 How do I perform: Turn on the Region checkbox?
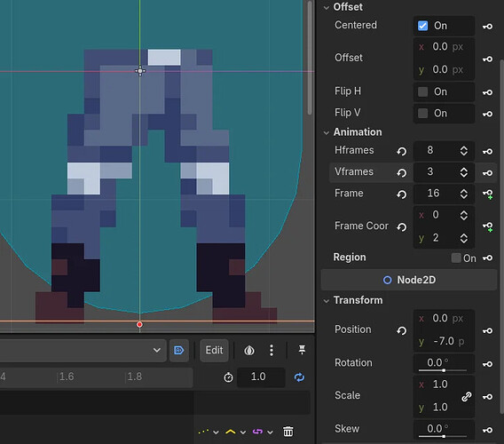(x=456, y=258)
